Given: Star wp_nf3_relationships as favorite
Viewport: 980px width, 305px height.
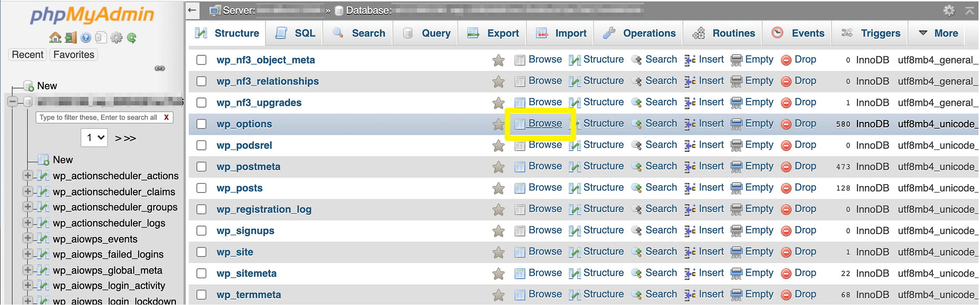Looking at the screenshot, I should pos(498,81).
